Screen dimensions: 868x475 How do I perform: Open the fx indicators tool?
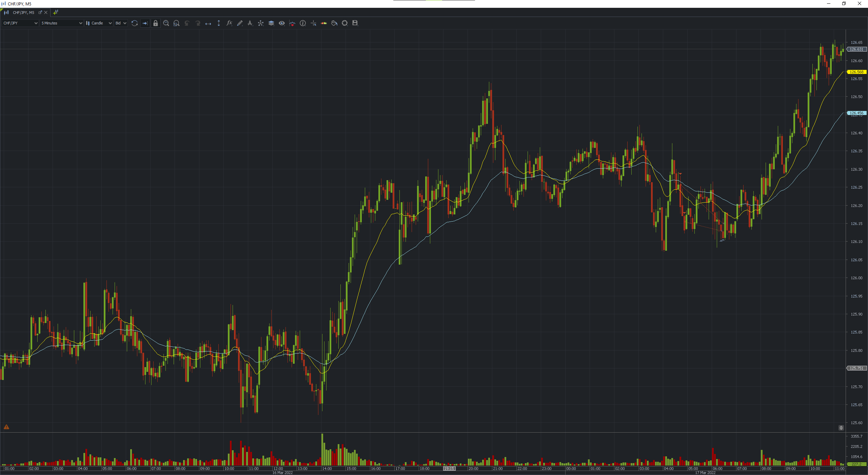(229, 23)
